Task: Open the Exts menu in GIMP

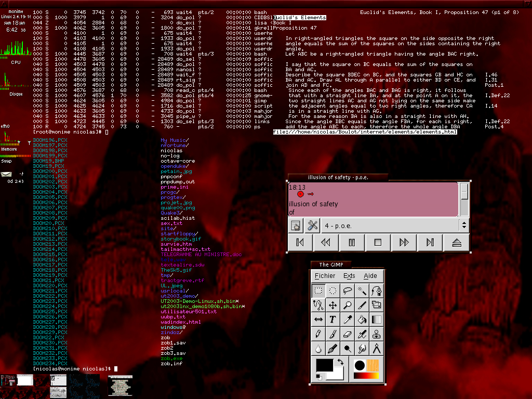Action: tap(349, 276)
